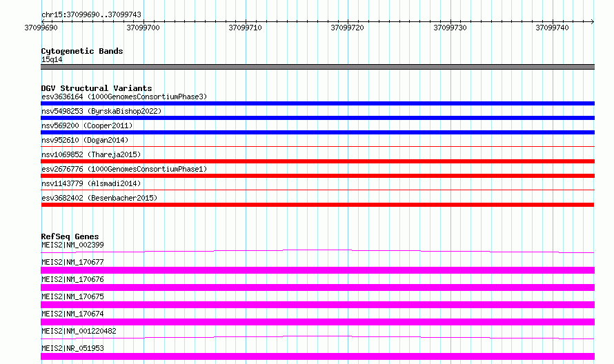Select gene label MEIS2|NM_170674

coord(72,314)
